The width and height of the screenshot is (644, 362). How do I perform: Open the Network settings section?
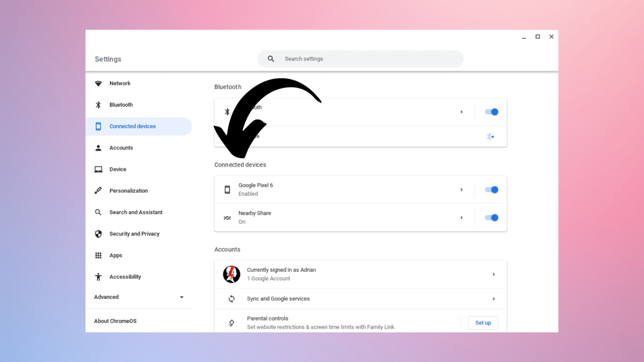[139, 84]
